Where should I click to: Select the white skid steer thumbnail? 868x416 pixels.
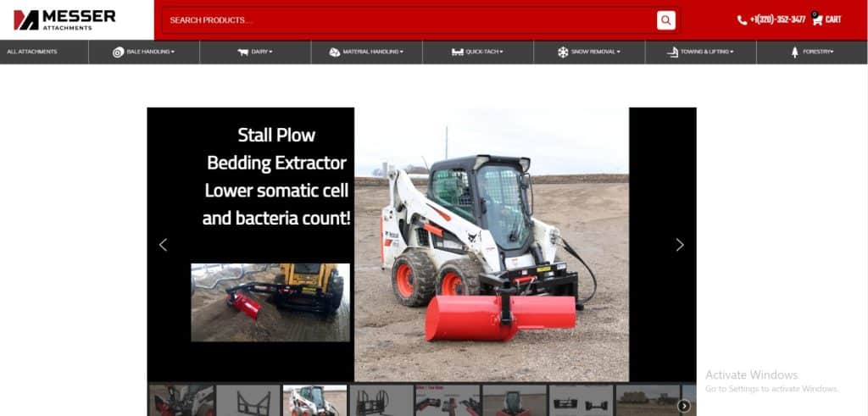(314, 401)
